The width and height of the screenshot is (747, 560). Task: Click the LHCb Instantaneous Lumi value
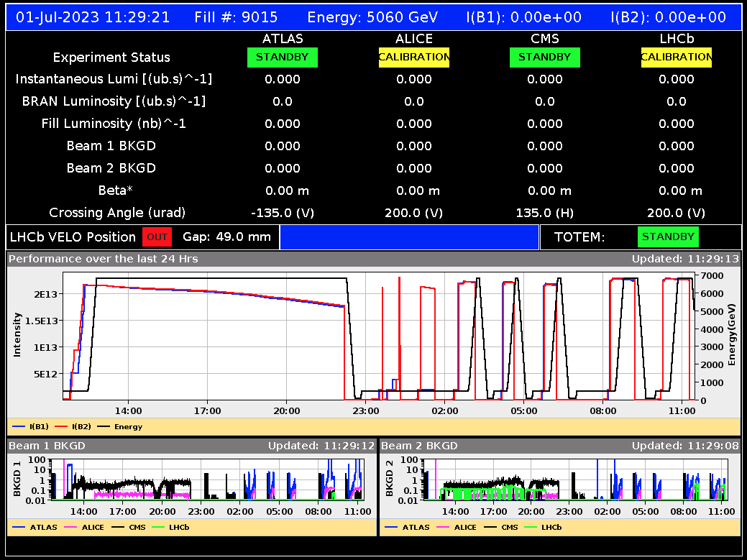pos(677,79)
